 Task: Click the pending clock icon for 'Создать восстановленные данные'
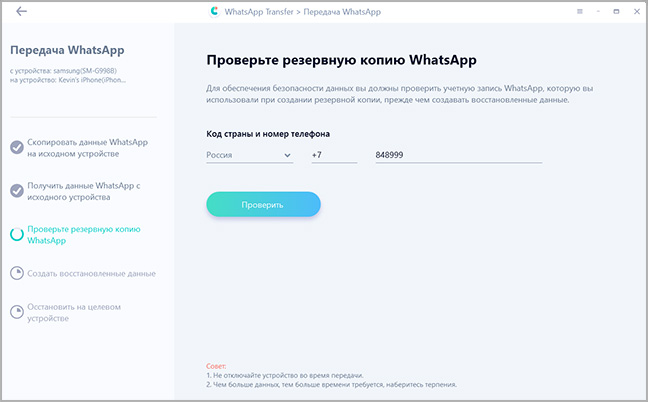[17, 273]
